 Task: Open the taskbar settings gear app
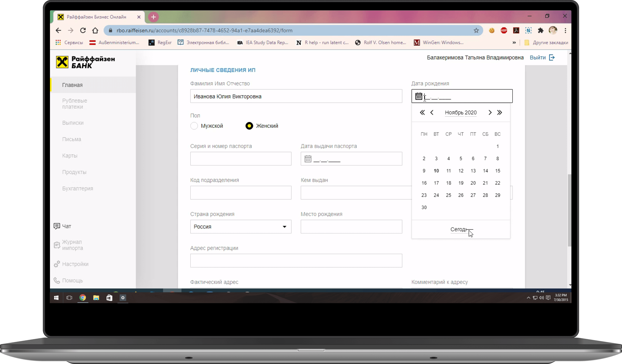coord(123,298)
